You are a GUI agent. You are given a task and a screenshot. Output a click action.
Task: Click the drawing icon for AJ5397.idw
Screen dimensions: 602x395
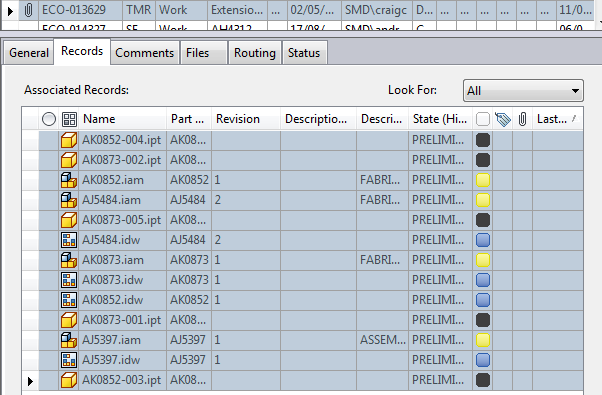tap(69, 360)
